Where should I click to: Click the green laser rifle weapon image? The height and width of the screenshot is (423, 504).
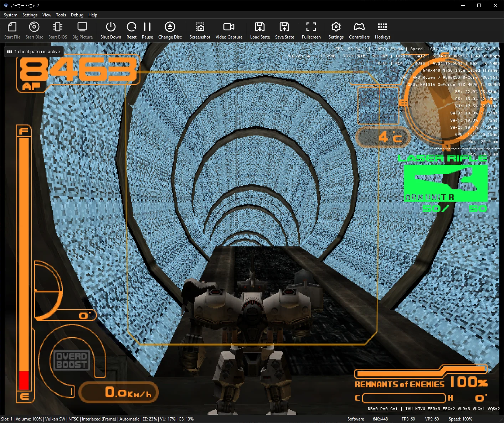446,183
